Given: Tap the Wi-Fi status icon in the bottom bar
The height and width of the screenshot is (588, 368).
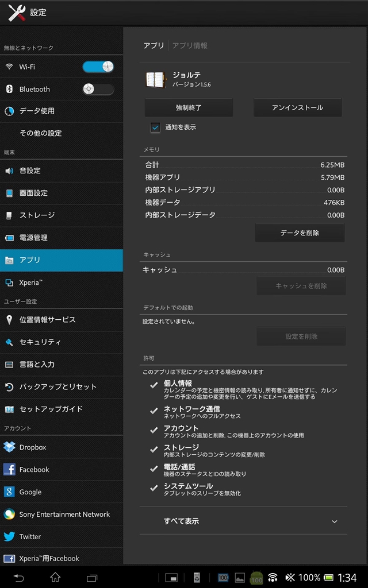Looking at the screenshot, I should pyautogui.click(x=273, y=578).
